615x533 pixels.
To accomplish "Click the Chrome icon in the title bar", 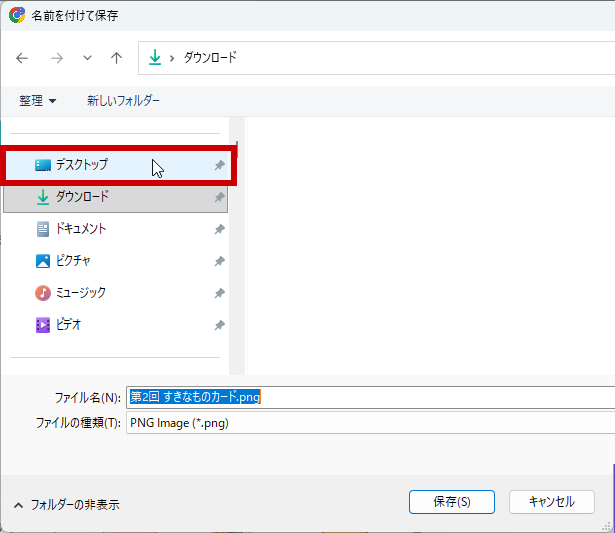I will pyautogui.click(x=17, y=15).
